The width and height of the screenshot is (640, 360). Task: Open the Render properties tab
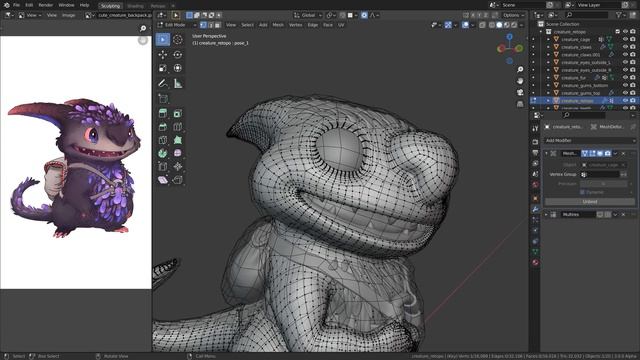[x=535, y=142]
